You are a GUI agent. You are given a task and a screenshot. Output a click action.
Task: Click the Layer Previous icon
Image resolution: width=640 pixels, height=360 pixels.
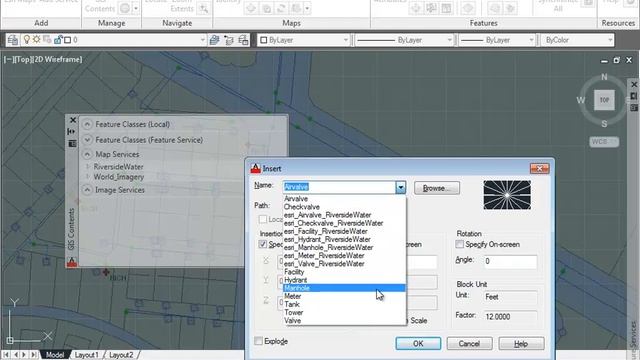(x=229, y=40)
